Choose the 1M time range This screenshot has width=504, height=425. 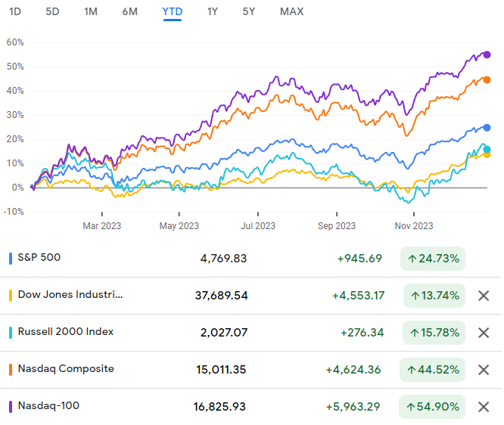91,11
